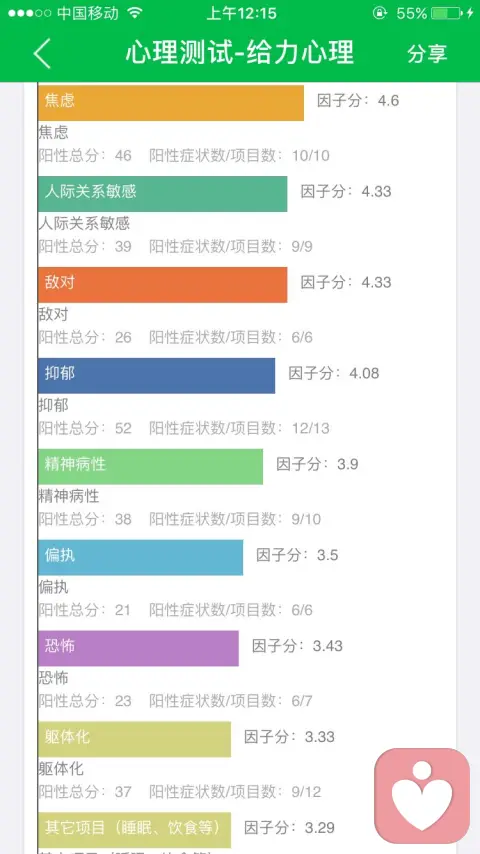This screenshot has width=480, height=854.
Task: Tap the 上午12:15 clock in status bar
Action: pos(241,13)
